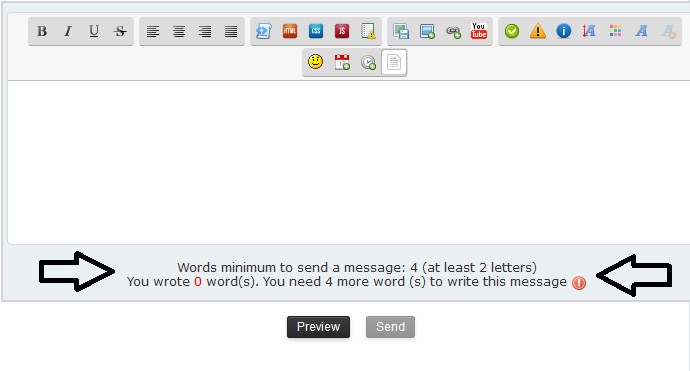The width and height of the screenshot is (690, 371).
Task: Insert CSS code tag
Action: click(316, 31)
